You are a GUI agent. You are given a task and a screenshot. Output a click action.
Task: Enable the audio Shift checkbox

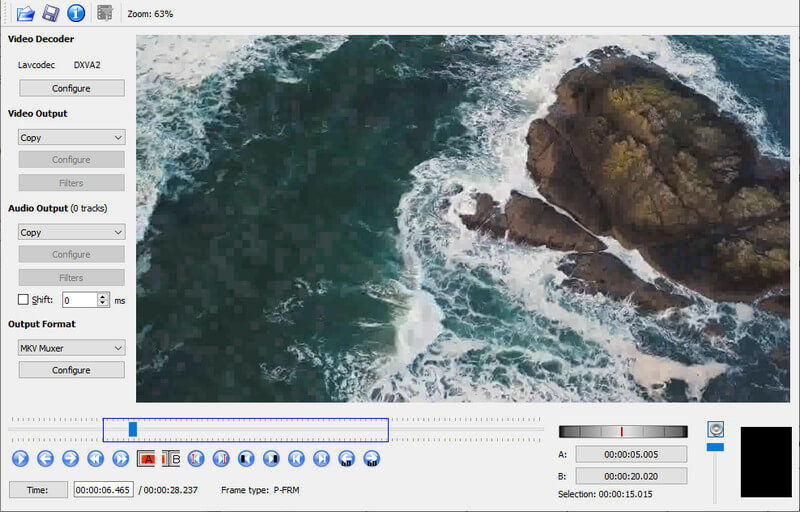[23, 299]
